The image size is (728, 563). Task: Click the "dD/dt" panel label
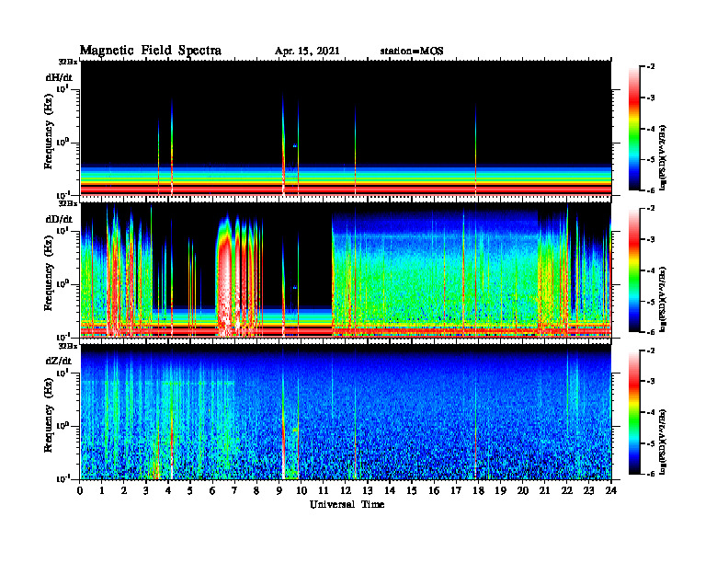[x=59, y=219]
